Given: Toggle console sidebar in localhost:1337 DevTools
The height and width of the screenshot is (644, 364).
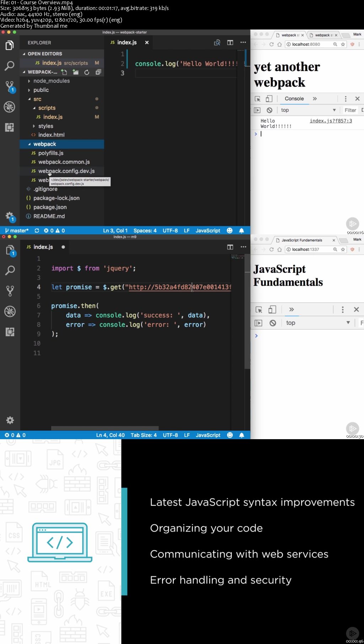Looking at the screenshot, I should pos(258,323).
